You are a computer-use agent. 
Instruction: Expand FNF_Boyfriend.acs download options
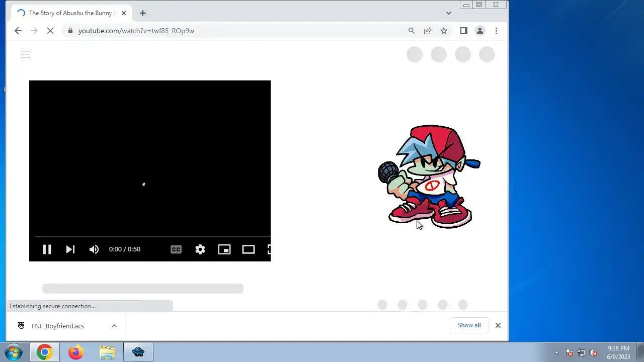click(114, 326)
